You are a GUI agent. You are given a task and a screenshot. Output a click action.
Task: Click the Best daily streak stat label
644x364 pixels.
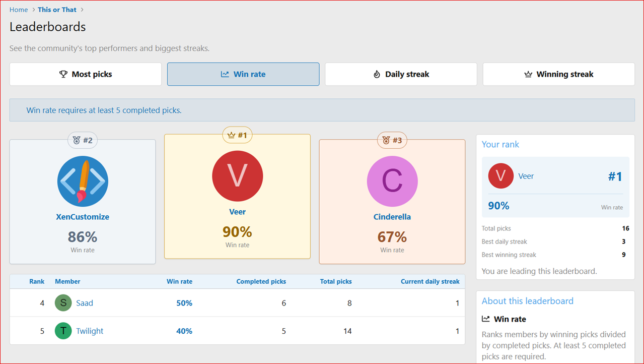(x=505, y=241)
